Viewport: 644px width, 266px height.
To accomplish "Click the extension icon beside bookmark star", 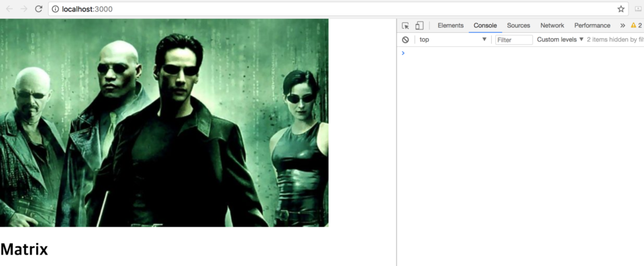I will pyautogui.click(x=638, y=9).
